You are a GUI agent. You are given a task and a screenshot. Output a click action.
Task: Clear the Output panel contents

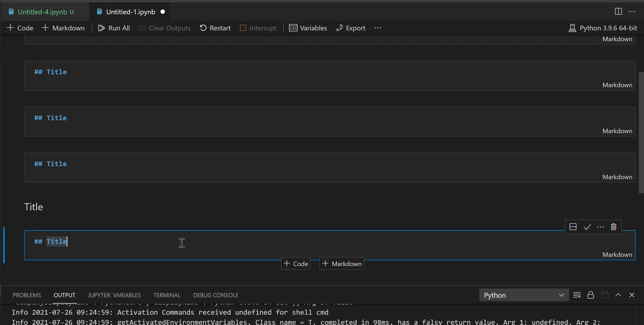(577, 295)
